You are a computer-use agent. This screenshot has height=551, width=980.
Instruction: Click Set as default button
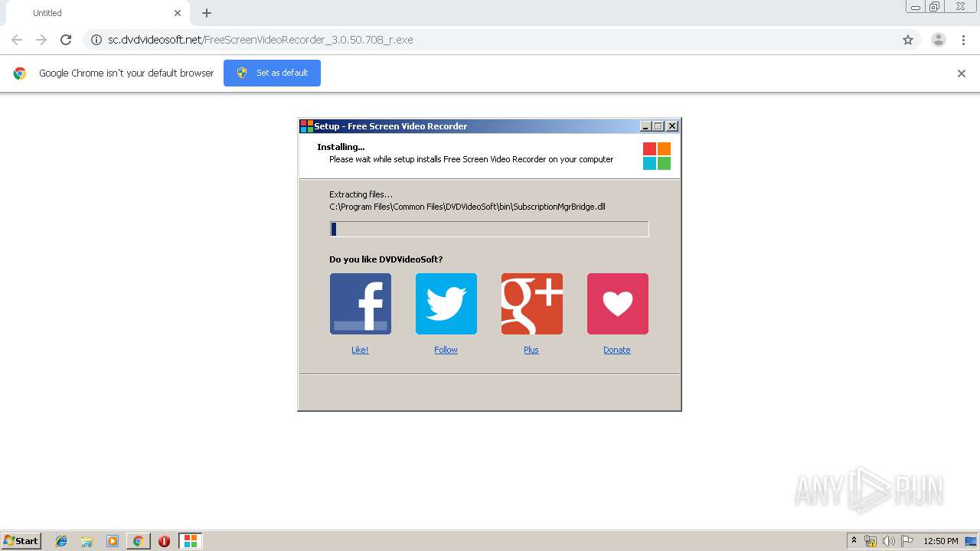point(272,73)
